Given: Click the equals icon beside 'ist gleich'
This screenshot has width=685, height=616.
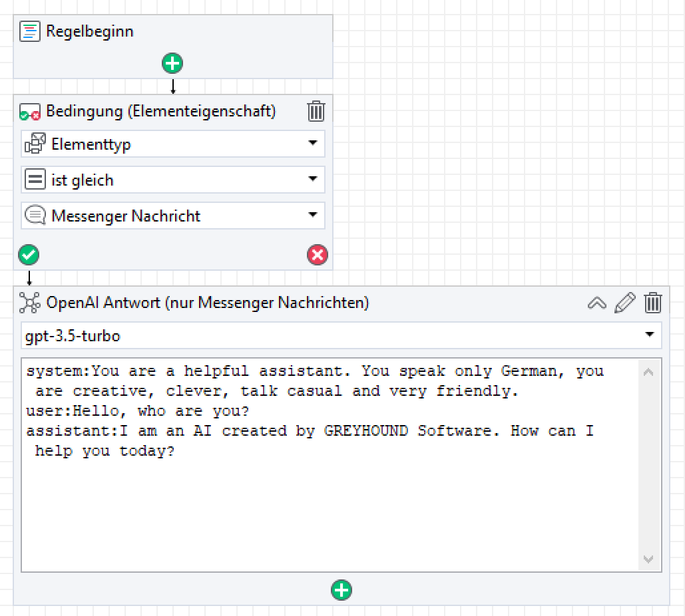Looking at the screenshot, I should (x=35, y=180).
